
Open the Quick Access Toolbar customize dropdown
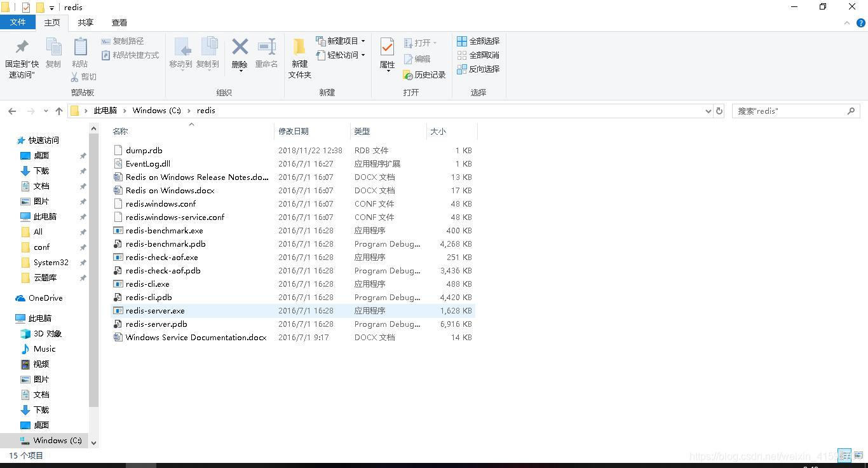(51, 8)
